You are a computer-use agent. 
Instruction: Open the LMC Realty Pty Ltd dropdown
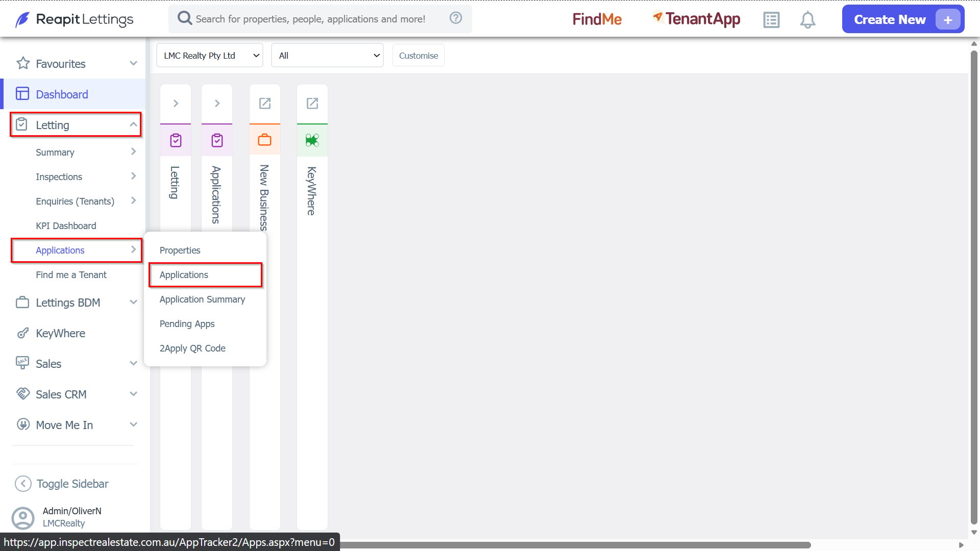click(x=210, y=55)
